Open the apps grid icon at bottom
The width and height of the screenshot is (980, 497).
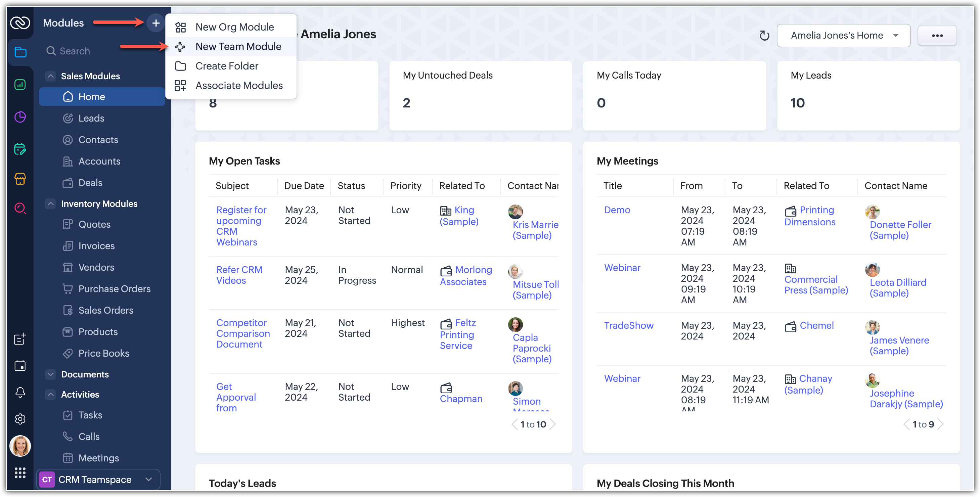pyautogui.click(x=20, y=473)
